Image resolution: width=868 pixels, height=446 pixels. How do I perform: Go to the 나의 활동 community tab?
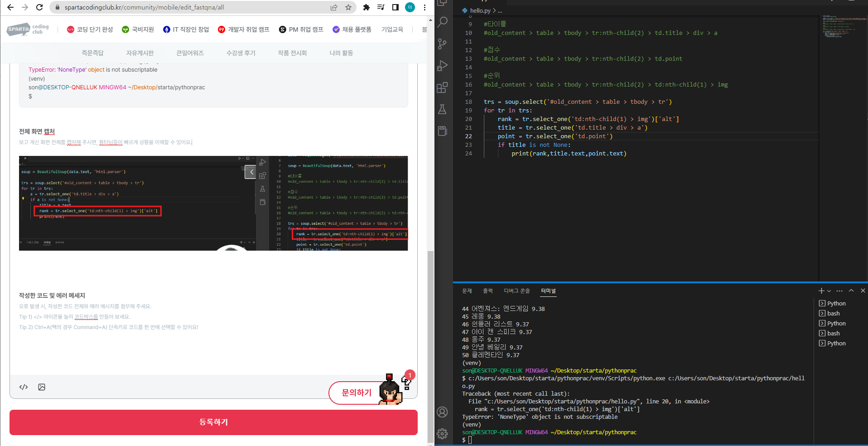click(x=341, y=53)
